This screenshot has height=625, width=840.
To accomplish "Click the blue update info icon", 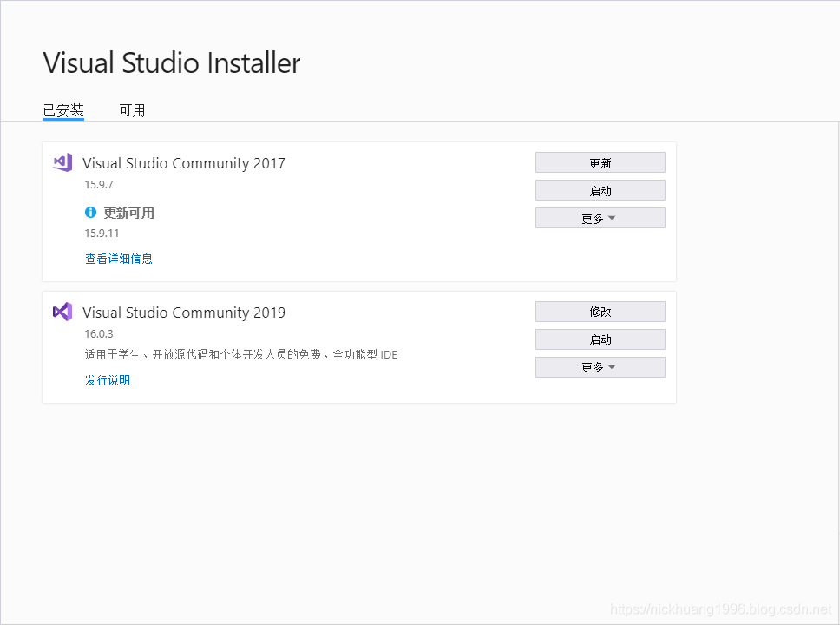I will [91, 213].
